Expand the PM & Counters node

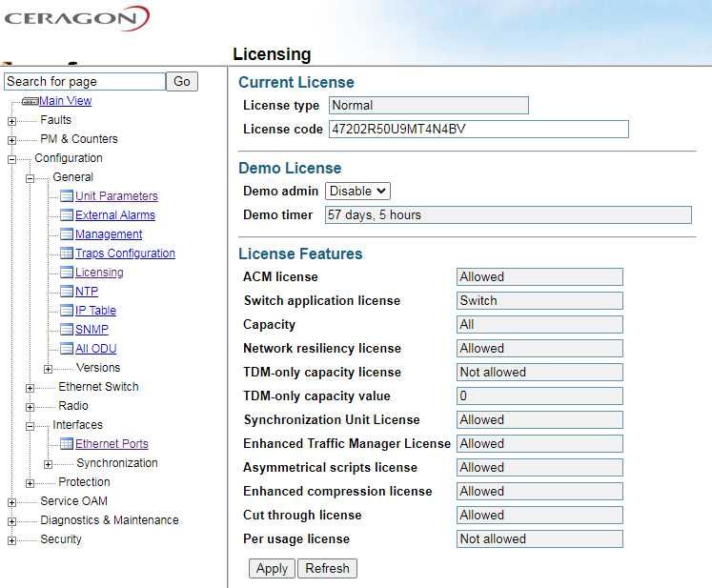pyautogui.click(x=11, y=140)
